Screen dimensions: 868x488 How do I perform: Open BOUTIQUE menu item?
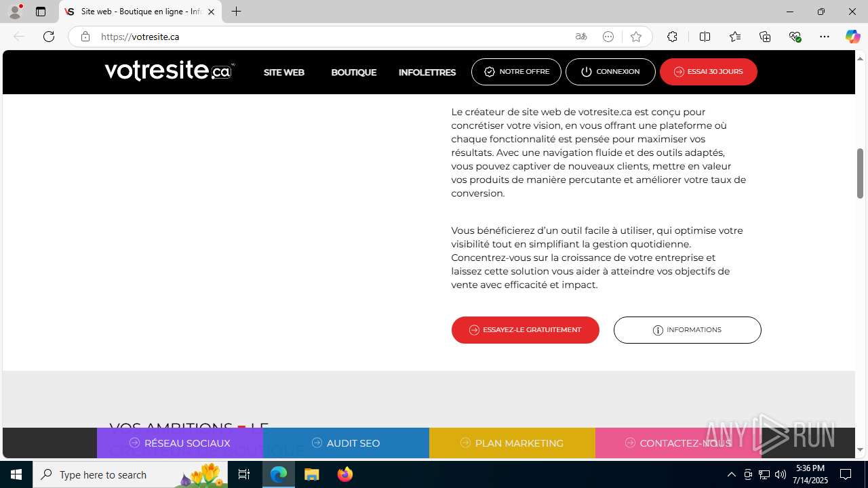point(353,72)
